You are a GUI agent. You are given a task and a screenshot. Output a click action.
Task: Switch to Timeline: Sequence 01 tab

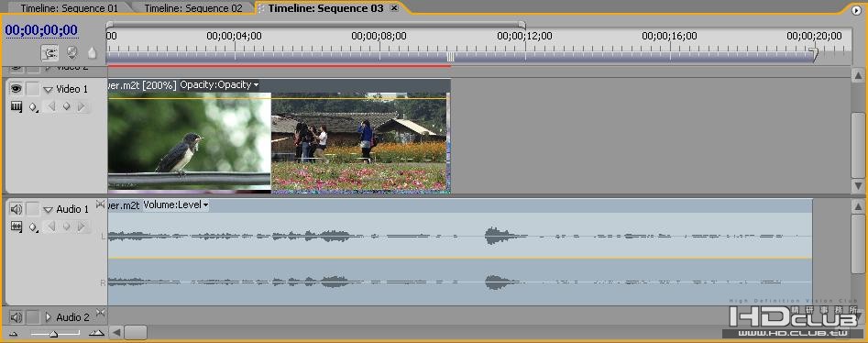[69, 8]
